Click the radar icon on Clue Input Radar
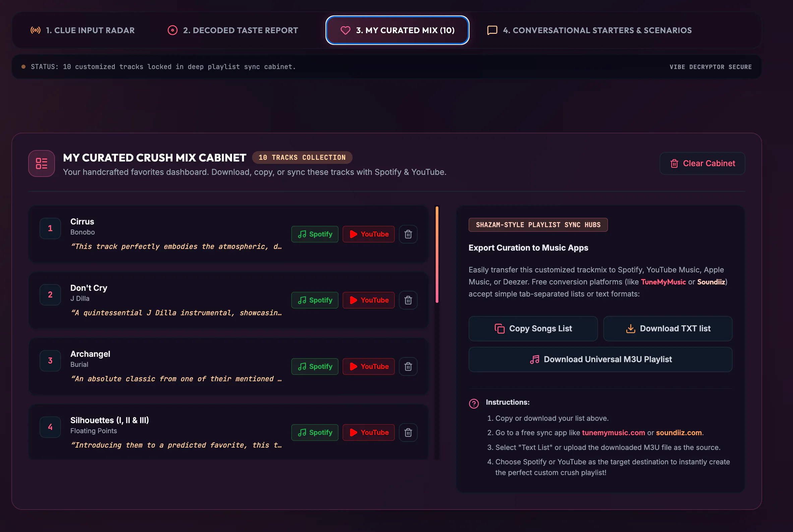This screenshot has width=793, height=532. click(x=35, y=30)
